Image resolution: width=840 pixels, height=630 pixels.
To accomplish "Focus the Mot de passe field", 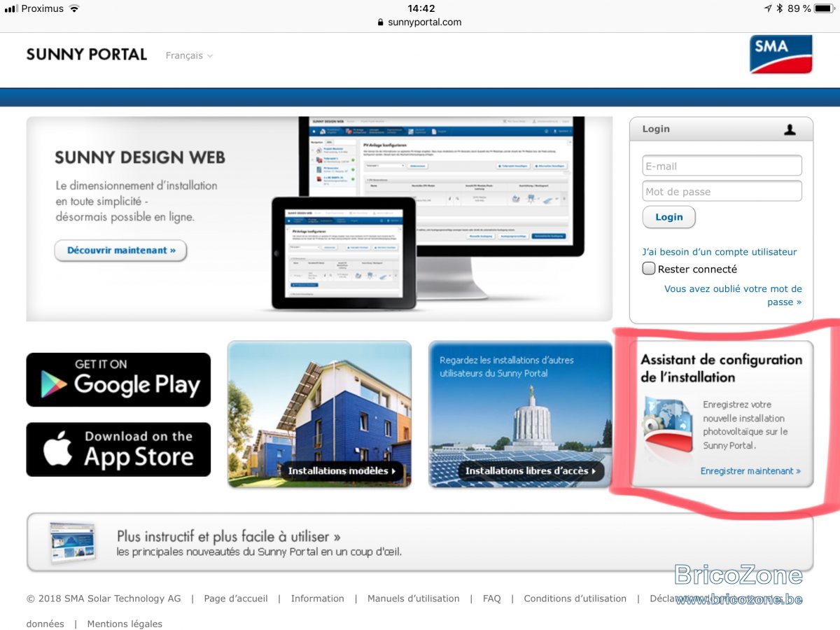I will 722,191.
